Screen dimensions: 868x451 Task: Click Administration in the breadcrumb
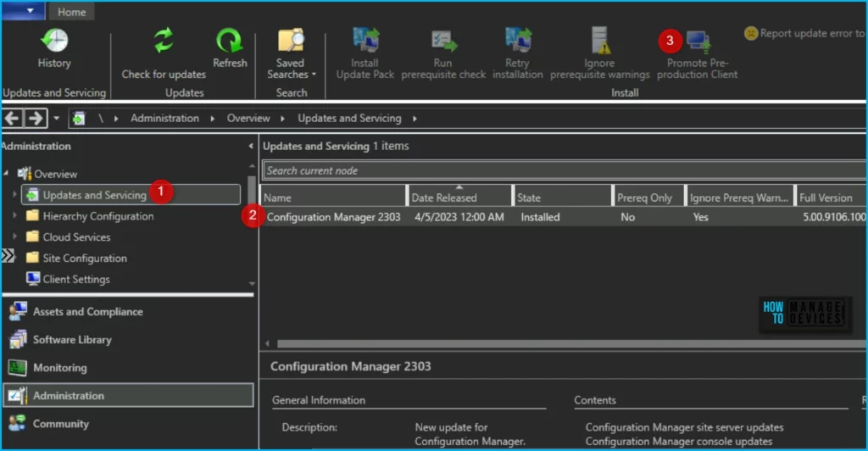tap(165, 118)
